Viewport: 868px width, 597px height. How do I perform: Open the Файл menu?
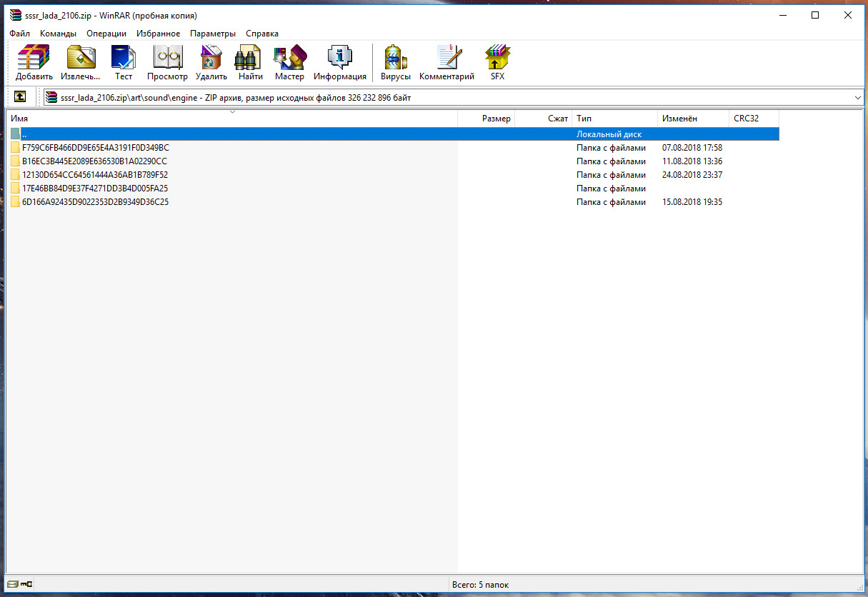(19, 34)
